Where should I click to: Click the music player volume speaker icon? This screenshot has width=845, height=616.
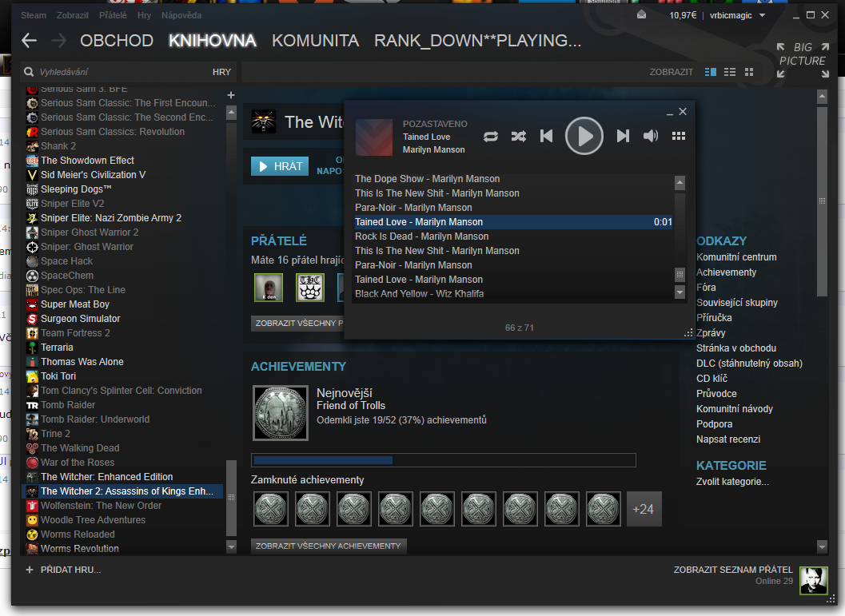pyautogui.click(x=651, y=136)
